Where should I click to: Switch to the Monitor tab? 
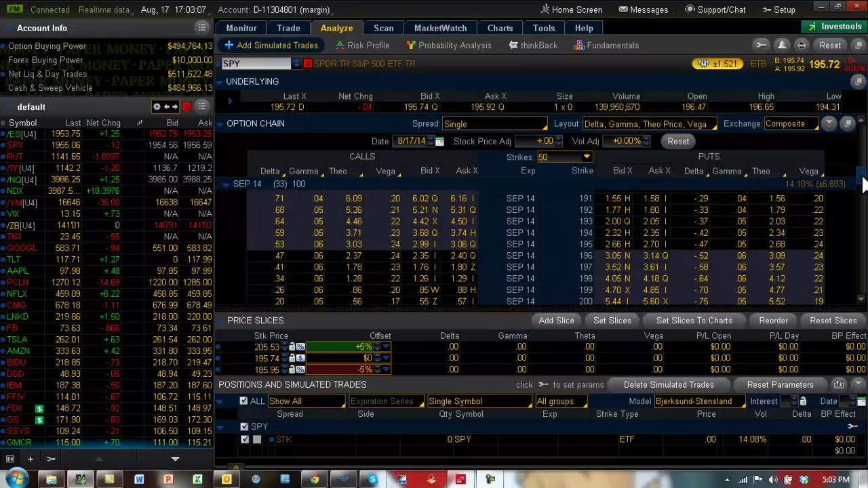241,28
